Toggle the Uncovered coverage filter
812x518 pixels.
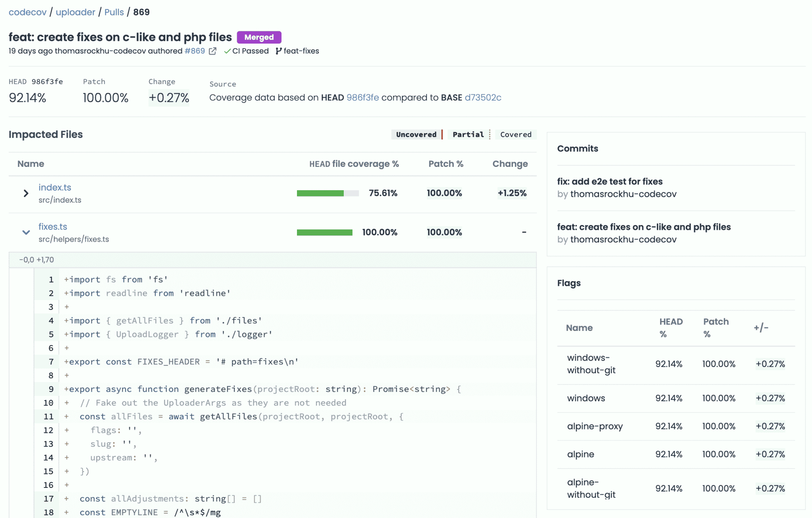coord(416,134)
